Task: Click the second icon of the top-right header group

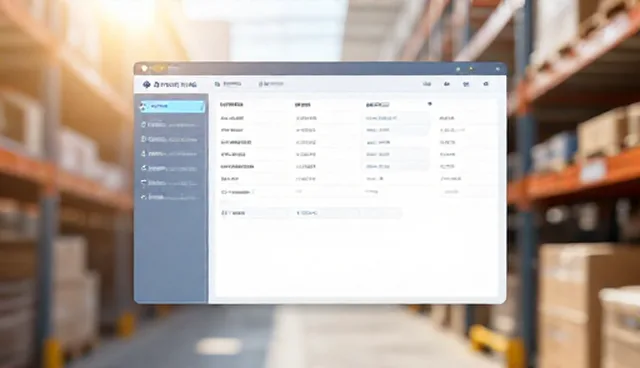Action: pos(447,84)
